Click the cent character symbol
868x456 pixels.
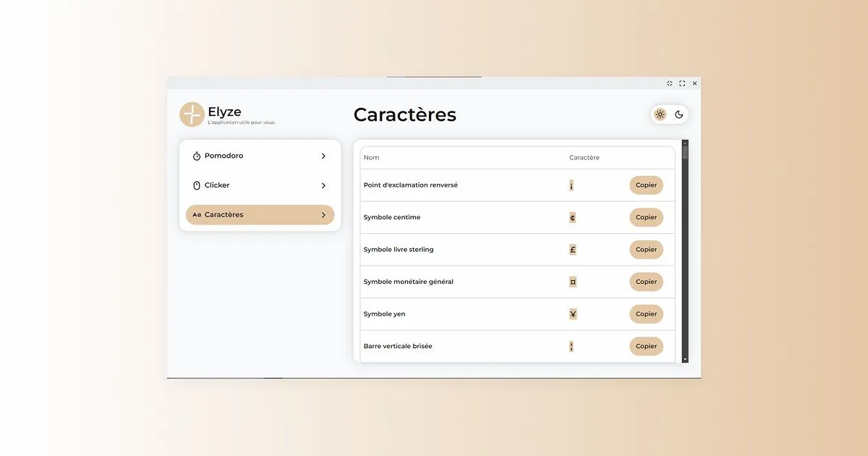(573, 217)
